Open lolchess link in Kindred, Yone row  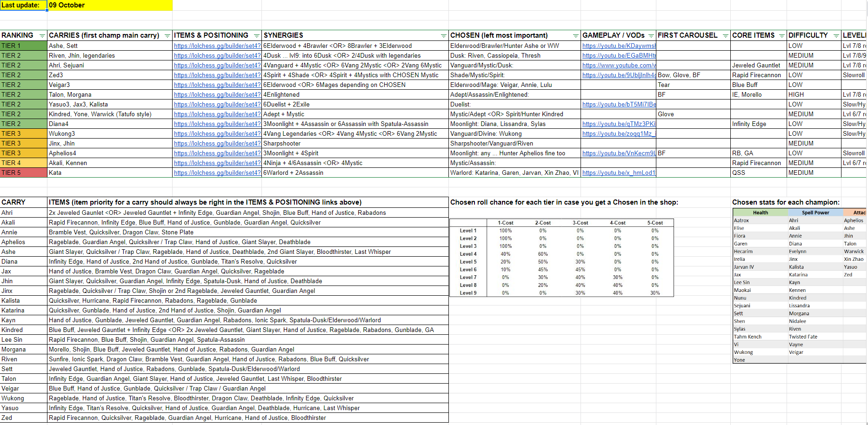(217, 114)
